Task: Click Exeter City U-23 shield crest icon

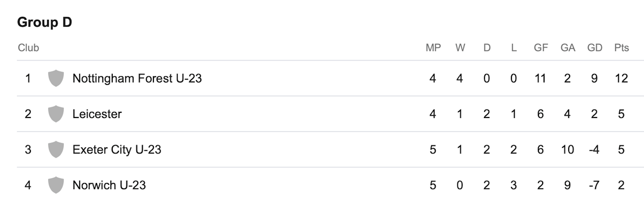Action: pos(56,149)
